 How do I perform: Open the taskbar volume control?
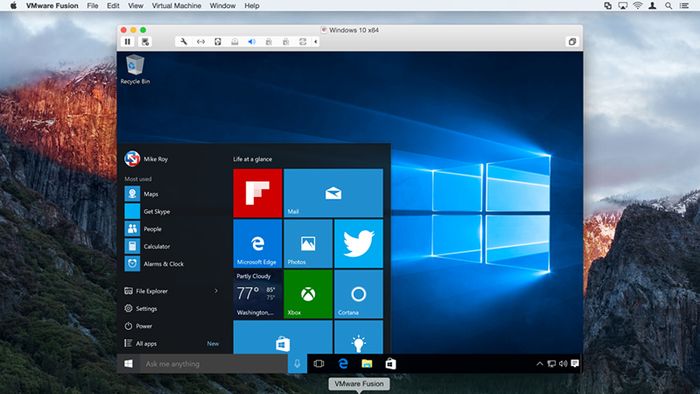pos(563,364)
